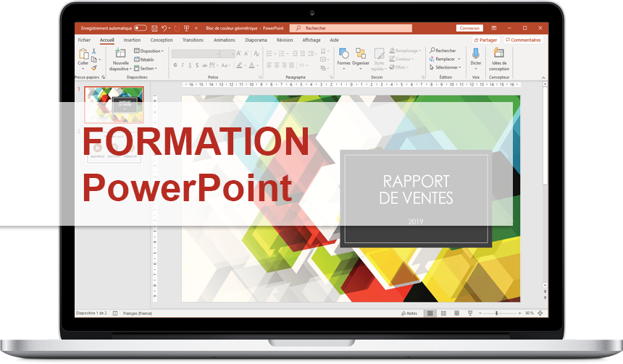Click the slideshow view icon in status bar
The height and width of the screenshot is (364, 623).
click(x=470, y=313)
